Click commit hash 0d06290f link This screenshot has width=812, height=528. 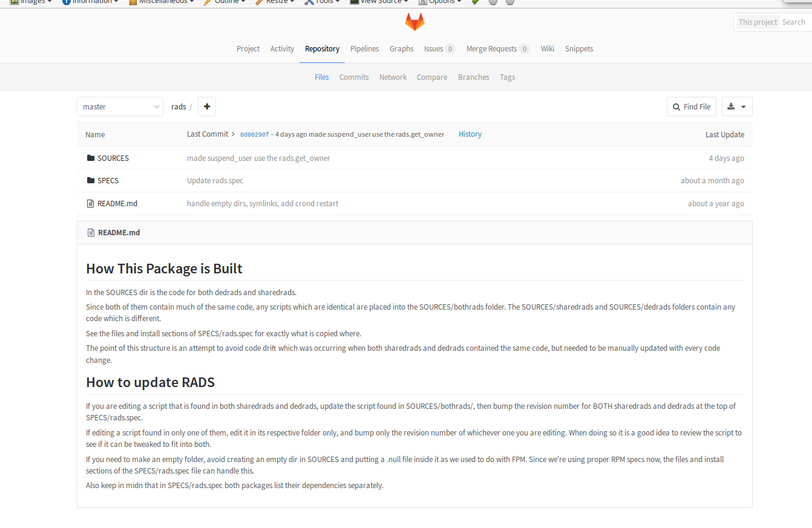coord(254,135)
